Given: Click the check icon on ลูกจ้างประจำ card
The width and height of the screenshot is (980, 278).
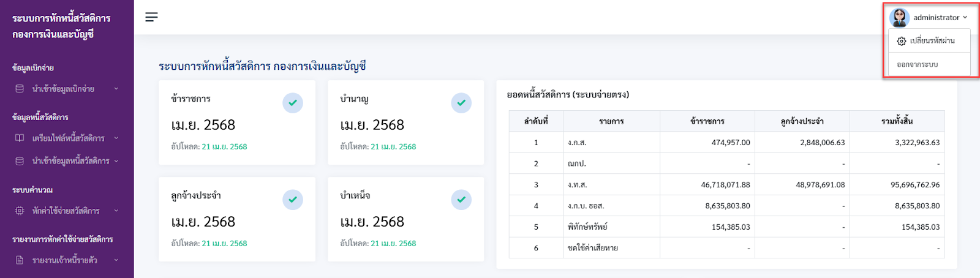Looking at the screenshot, I should pyautogui.click(x=293, y=200).
